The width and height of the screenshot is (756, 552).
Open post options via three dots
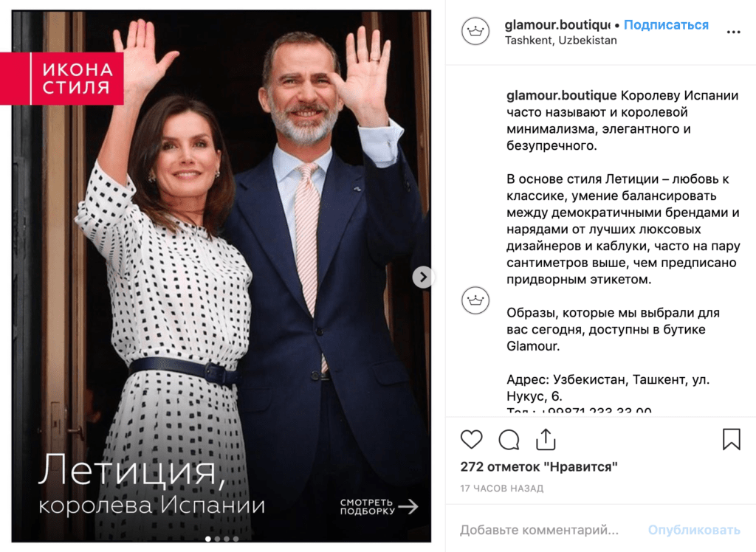pyautogui.click(x=733, y=32)
